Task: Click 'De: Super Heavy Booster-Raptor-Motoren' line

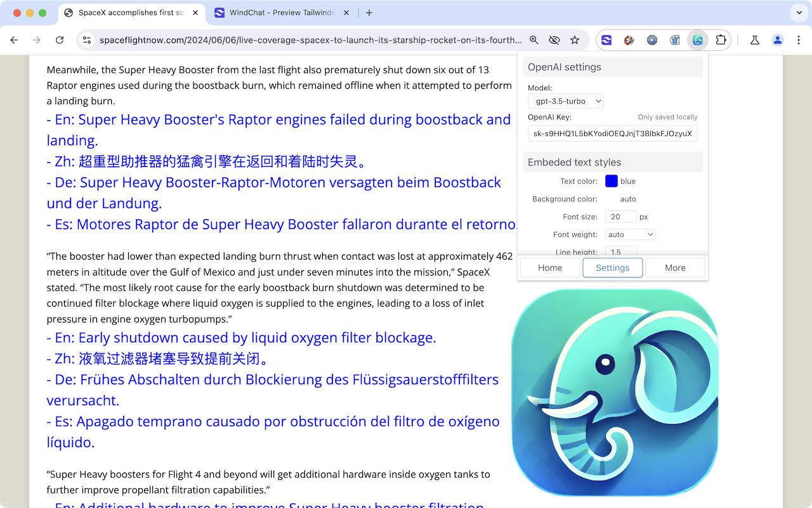Action: pos(274,192)
